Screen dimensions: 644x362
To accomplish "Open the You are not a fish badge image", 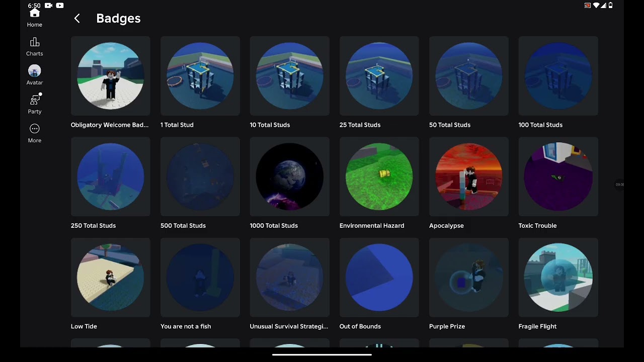I will [x=200, y=278].
